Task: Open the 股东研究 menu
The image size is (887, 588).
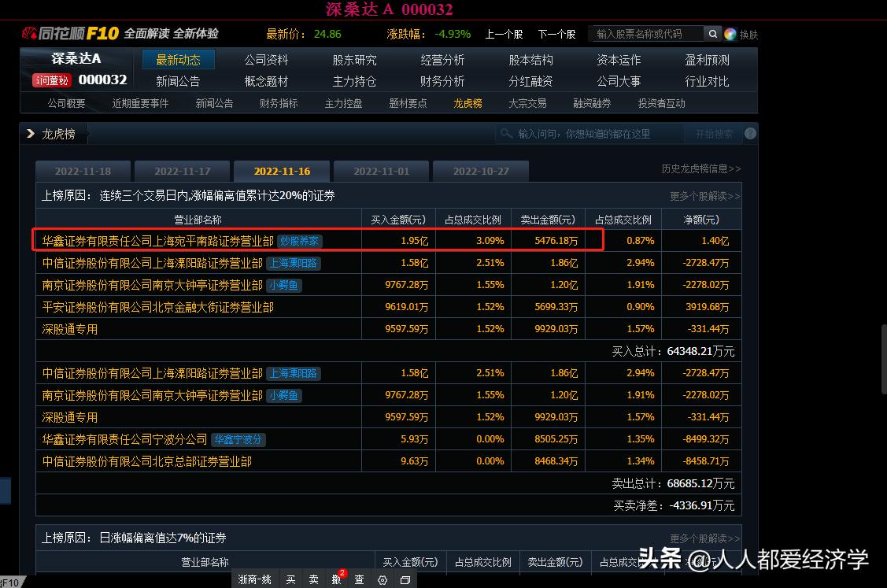Action: [x=355, y=60]
